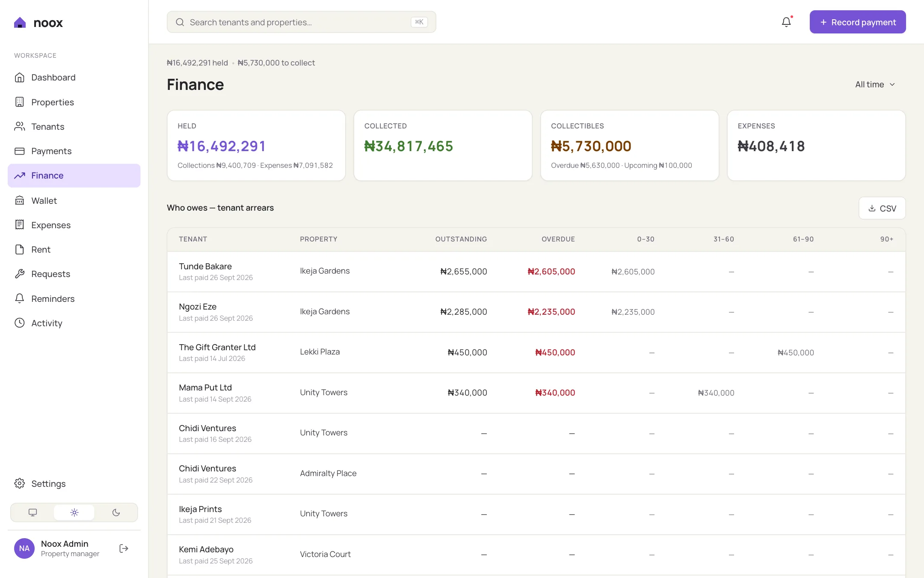Open Settings menu item

click(74, 483)
